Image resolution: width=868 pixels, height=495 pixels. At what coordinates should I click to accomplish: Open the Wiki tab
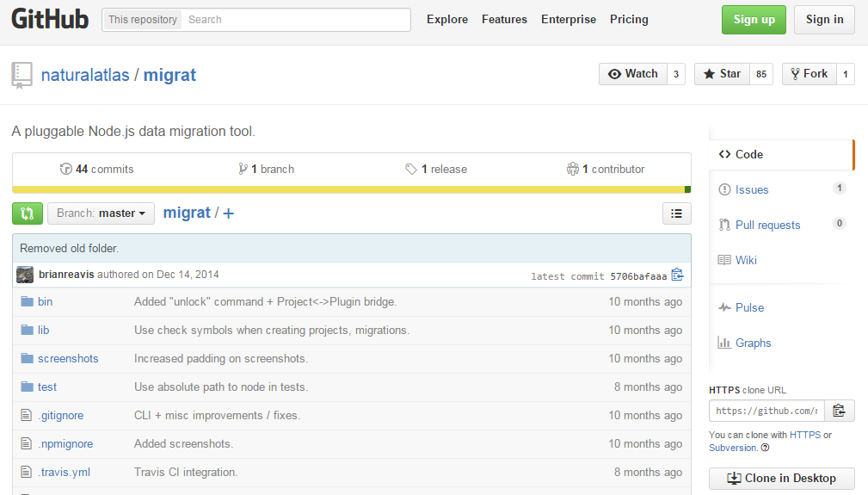pyautogui.click(x=781, y=260)
